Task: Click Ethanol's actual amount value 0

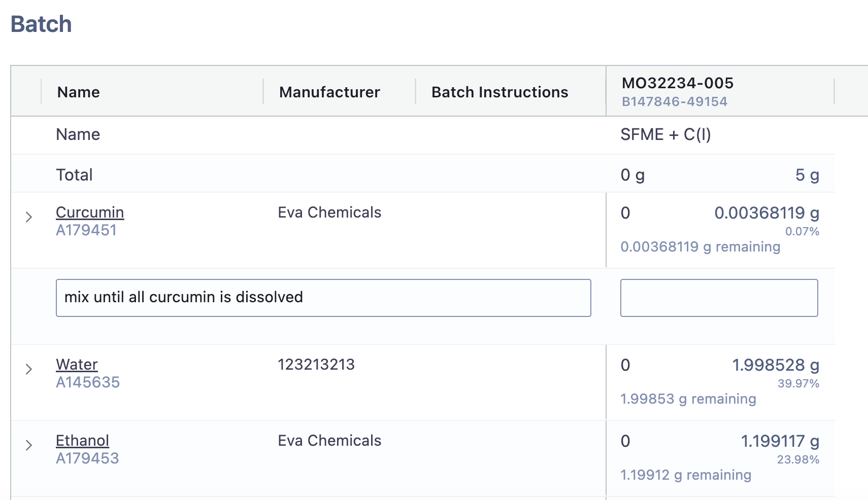Action: (625, 441)
